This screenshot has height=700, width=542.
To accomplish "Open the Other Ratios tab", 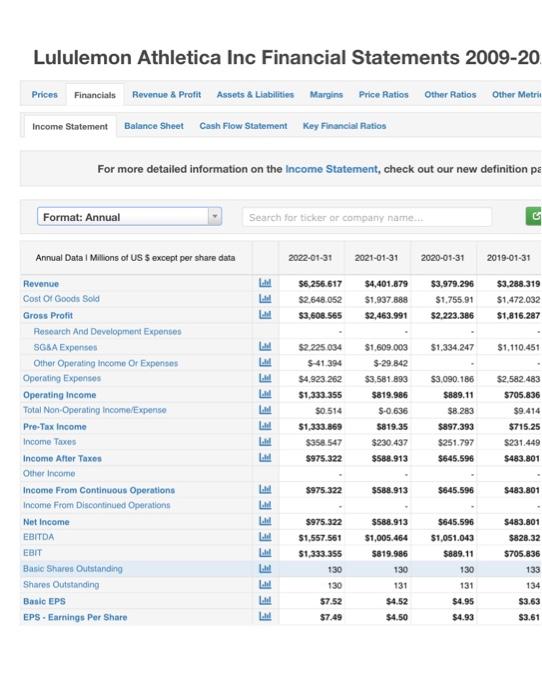I will pyautogui.click(x=450, y=95).
